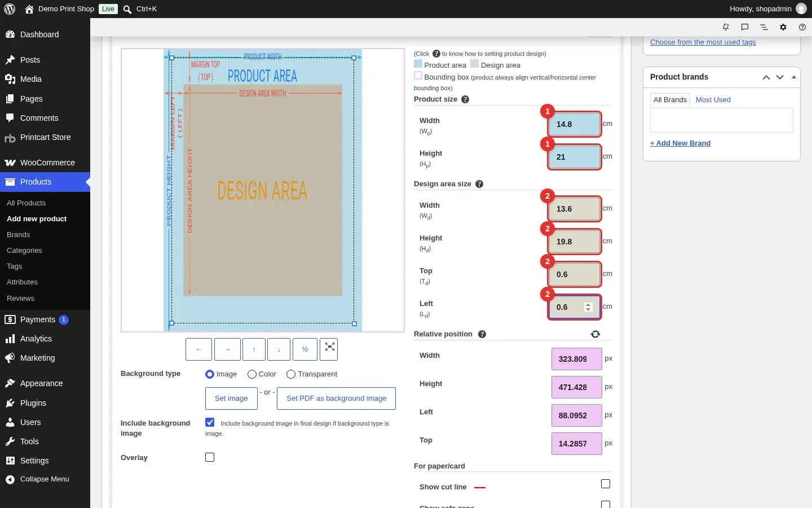Click the fullscreen expand icon below the preview
The image size is (812, 508).
coord(330,349)
